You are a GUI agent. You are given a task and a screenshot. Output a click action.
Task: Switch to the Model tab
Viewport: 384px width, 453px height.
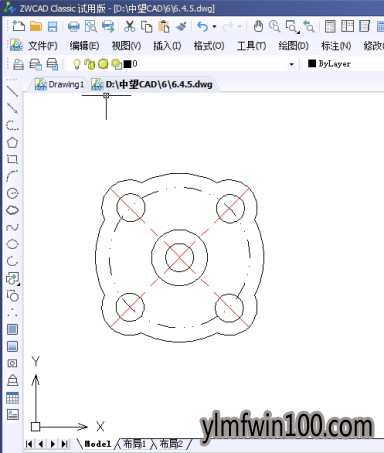pos(97,444)
